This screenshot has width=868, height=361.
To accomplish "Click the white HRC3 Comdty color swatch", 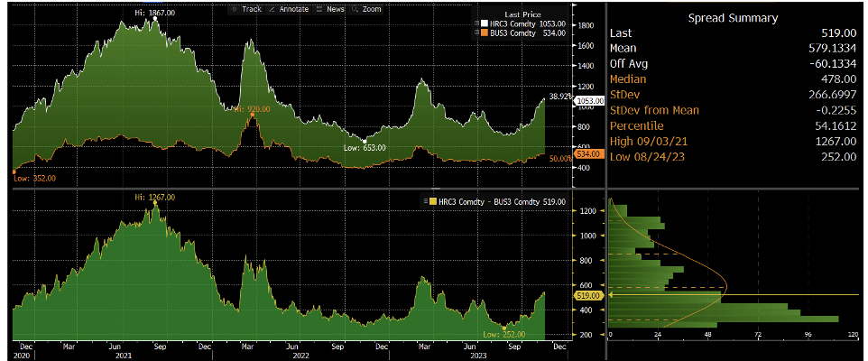I will click(484, 23).
